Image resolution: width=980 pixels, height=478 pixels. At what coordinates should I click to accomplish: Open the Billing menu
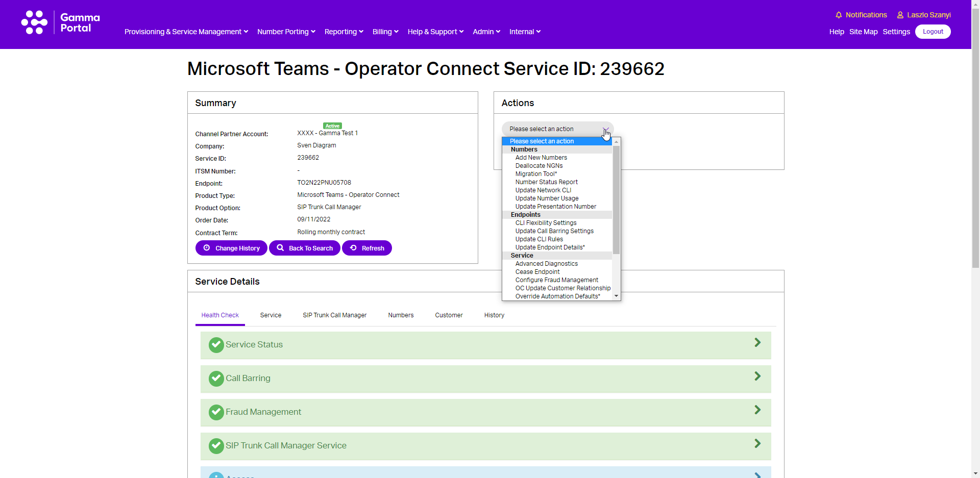click(385, 32)
